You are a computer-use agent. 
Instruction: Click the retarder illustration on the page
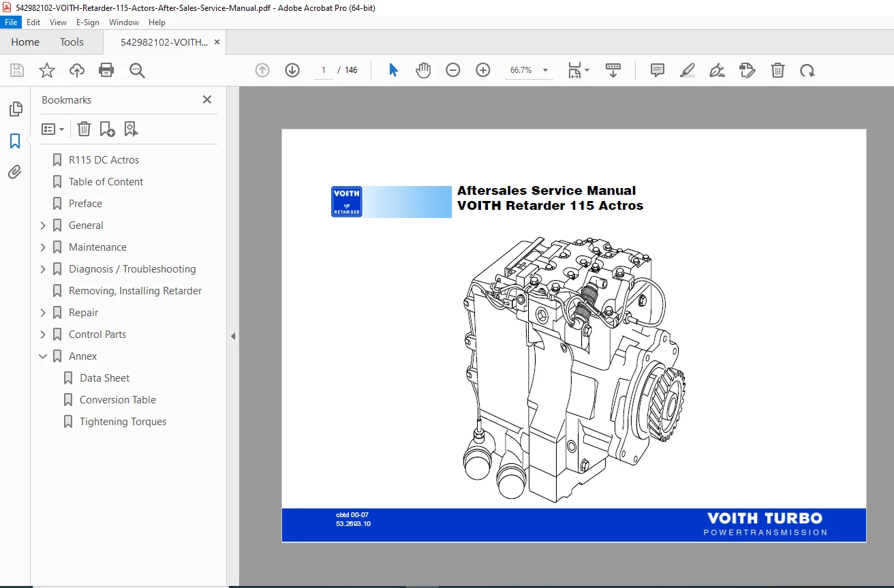tap(574, 369)
